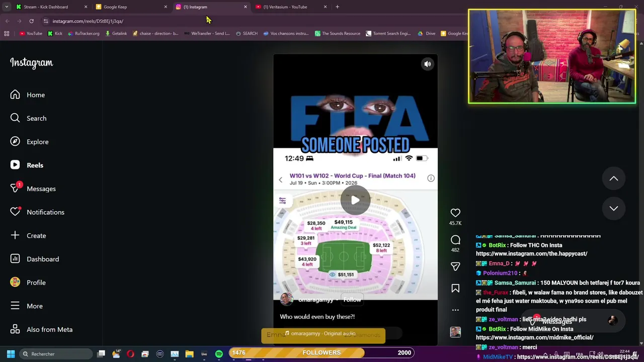Open the Dashboard in the sidebar
This screenshot has width=644, height=362.
(x=35, y=259)
